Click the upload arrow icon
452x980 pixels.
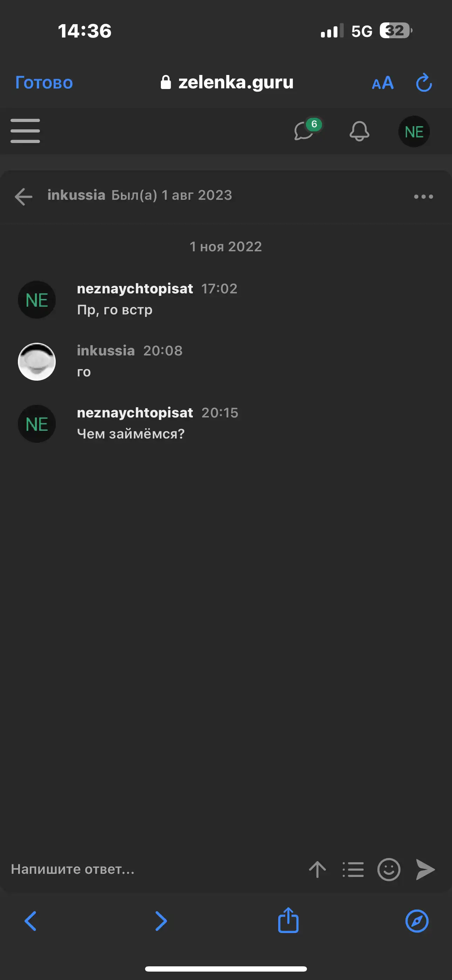(x=317, y=870)
